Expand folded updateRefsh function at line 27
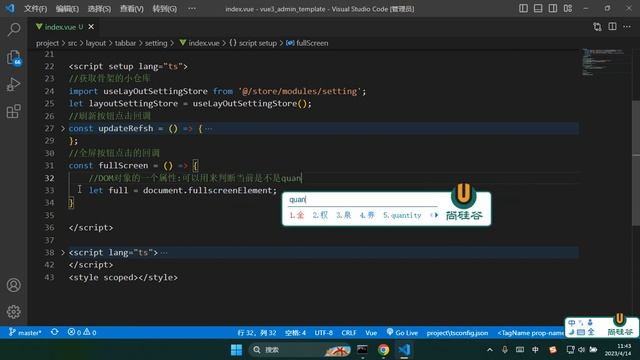Image resolution: width=640 pixels, height=360 pixels. tap(63, 129)
